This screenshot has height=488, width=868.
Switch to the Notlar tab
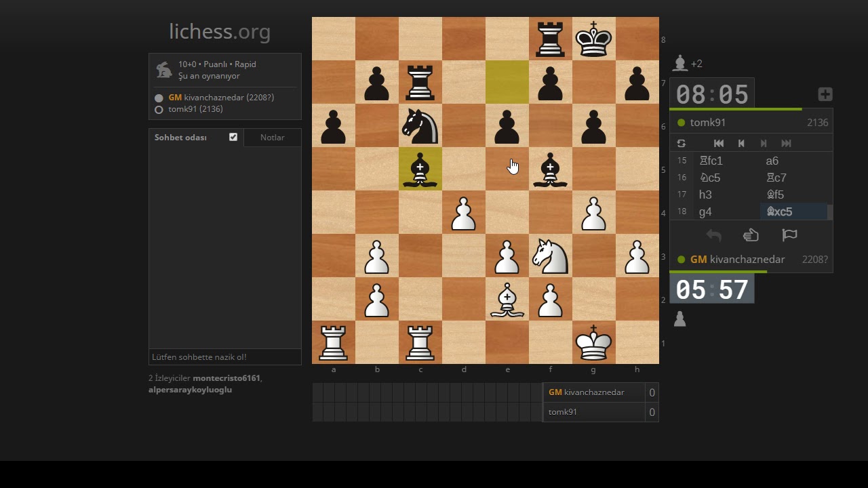click(x=272, y=138)
